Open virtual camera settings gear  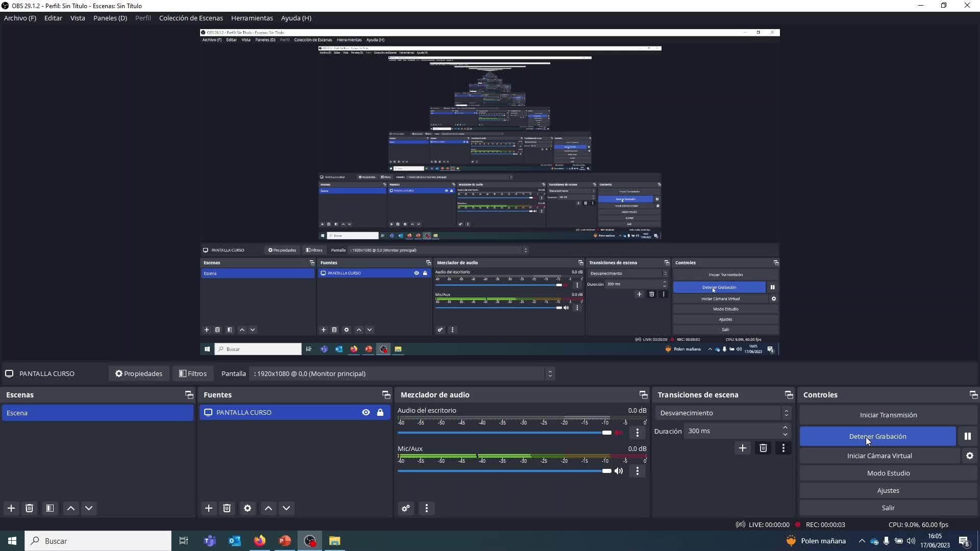pos(969,456)
